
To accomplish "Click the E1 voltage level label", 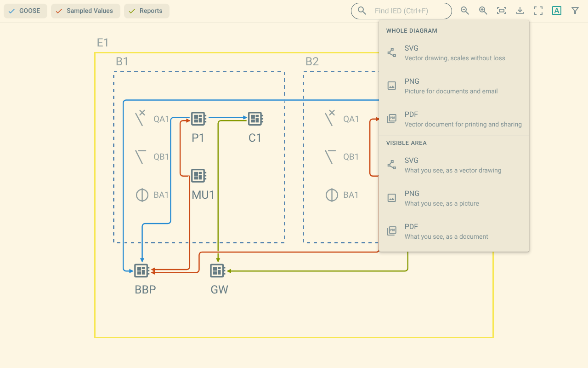I will pyautogui.click(x=102, y=43).
